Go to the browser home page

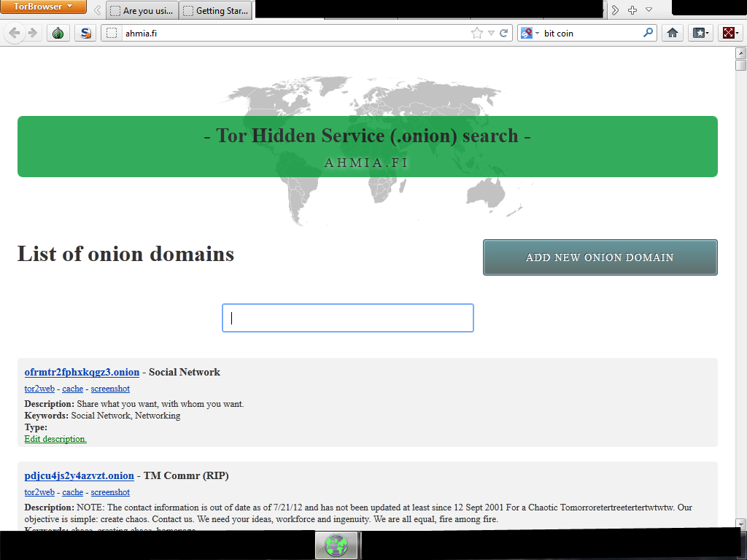[x=672, y=34]
